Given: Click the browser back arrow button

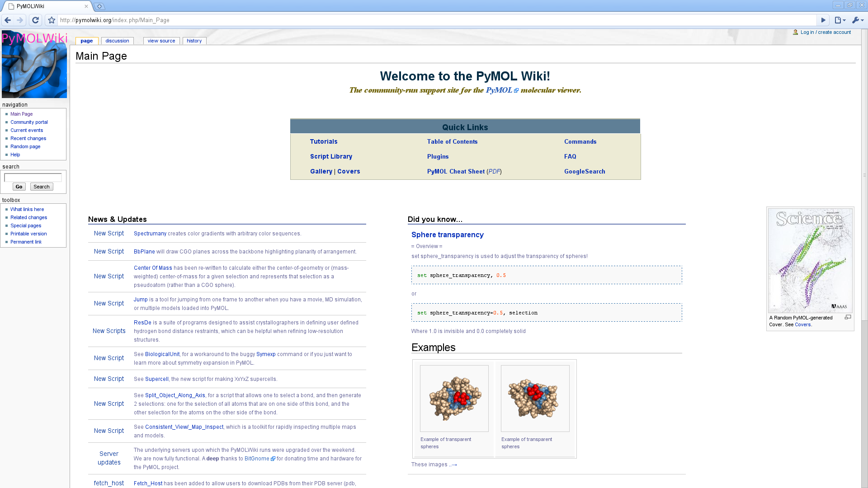Looking at the screenshot, I should 8,20.
